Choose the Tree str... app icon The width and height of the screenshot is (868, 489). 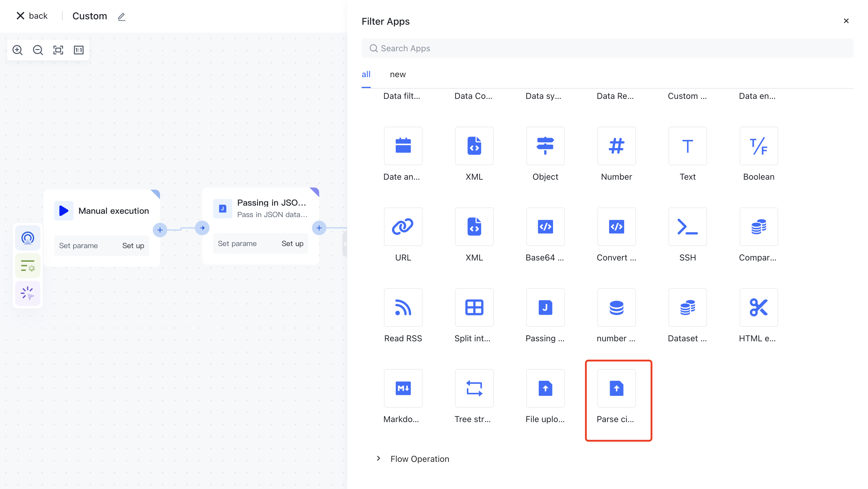tap(474, 388)
